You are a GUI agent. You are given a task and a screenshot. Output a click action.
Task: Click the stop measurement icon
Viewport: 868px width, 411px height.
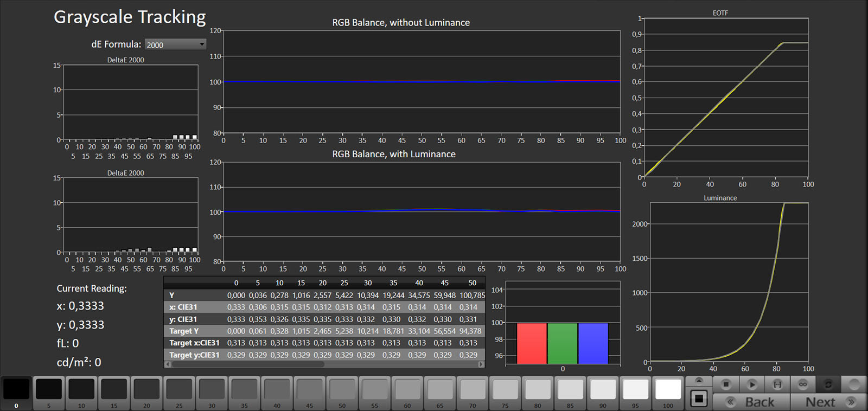[x=726, y=384]
